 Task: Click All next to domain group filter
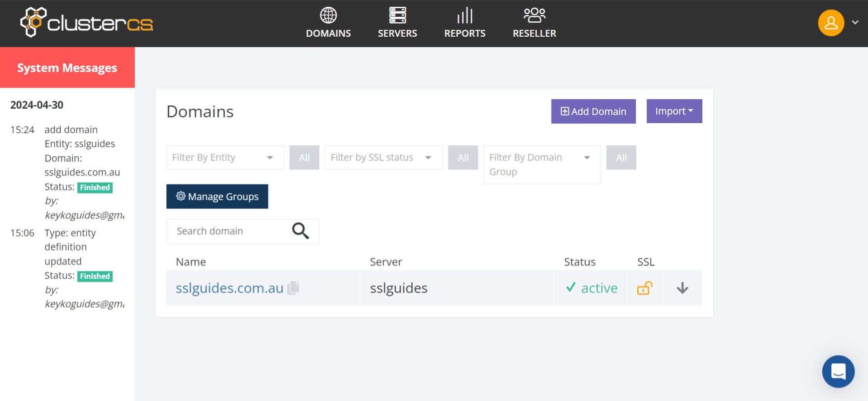click(621, 158)
